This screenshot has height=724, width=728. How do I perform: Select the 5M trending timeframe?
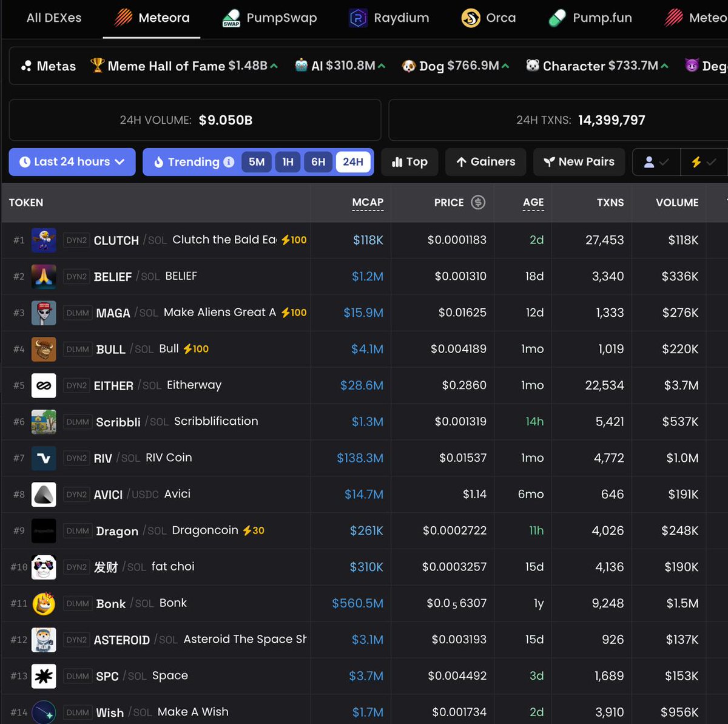click(257, 162)
